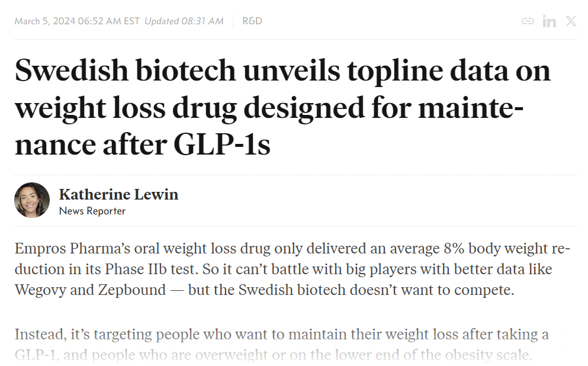Open Katherine Lewin's author page
The image size is (588, 366).
tap(118, 194)
